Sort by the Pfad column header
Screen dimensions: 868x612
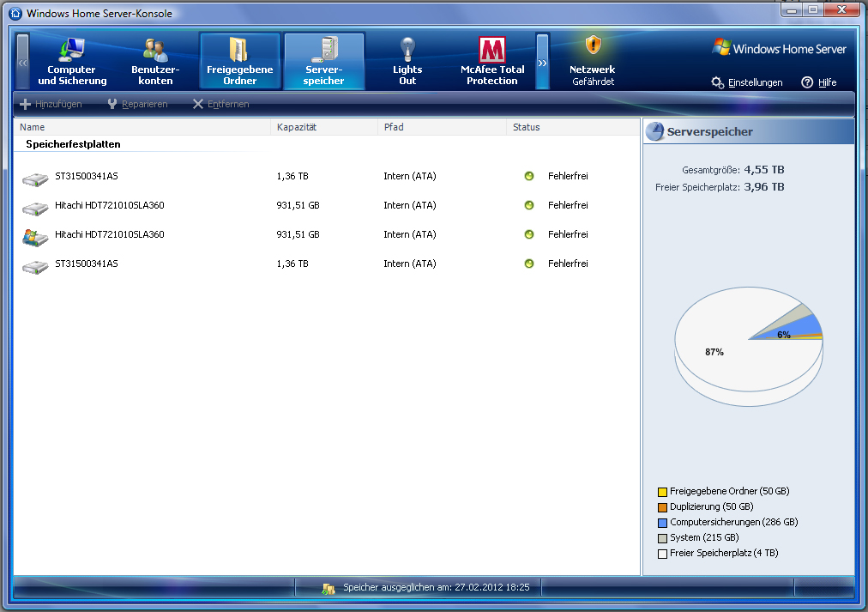pos(443,127)
